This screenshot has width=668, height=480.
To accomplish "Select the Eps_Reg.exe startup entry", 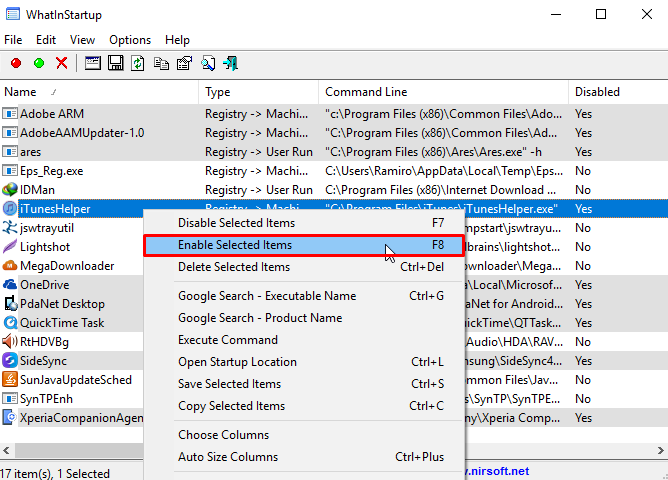I will 334,171.
